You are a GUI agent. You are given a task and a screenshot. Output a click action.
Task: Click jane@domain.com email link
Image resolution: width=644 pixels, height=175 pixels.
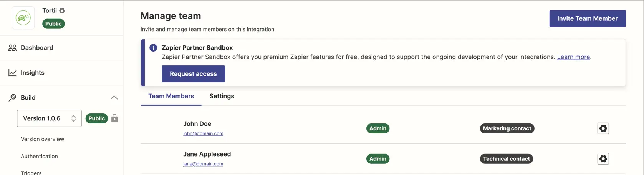203,164
